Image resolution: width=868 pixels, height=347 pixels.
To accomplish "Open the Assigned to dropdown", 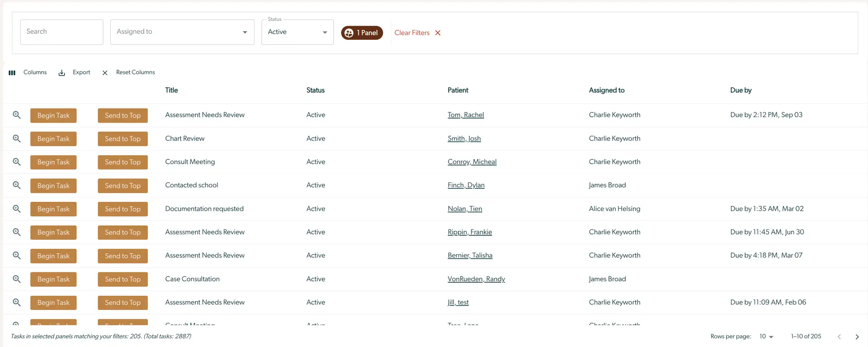I will [x=182, y=32].
